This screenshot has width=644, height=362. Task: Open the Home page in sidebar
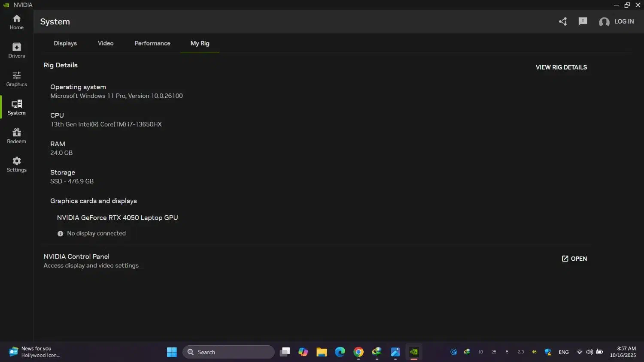(x=16, y=22)
